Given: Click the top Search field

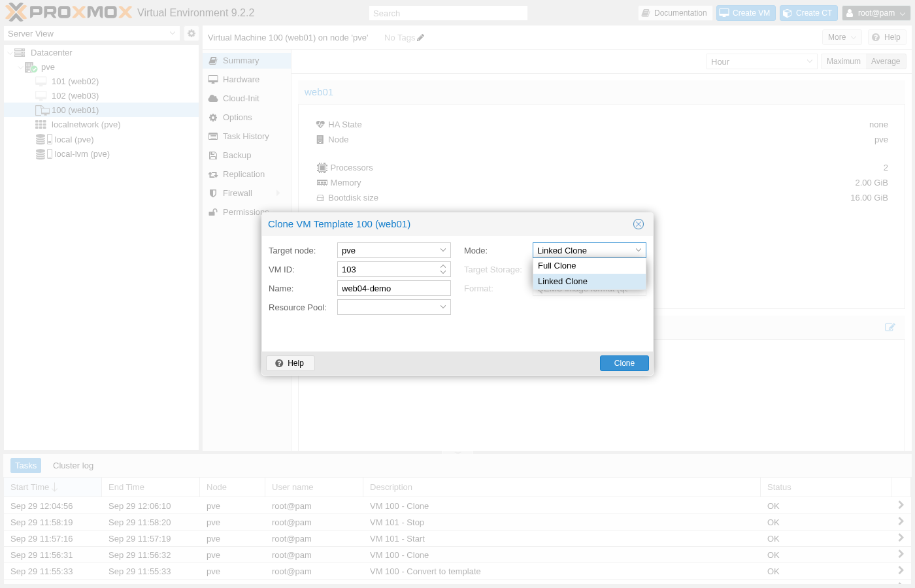Looking at the screenshot, I should (x=448, y=13).
